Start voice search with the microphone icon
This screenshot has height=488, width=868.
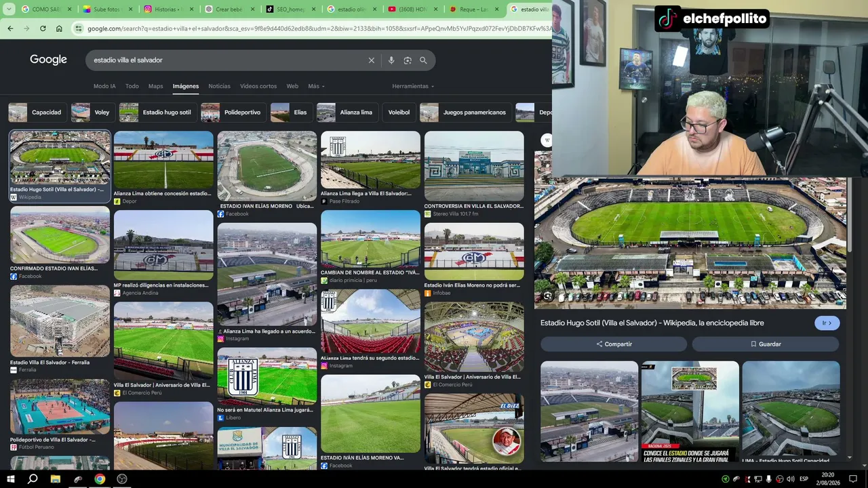click(391, 60)
